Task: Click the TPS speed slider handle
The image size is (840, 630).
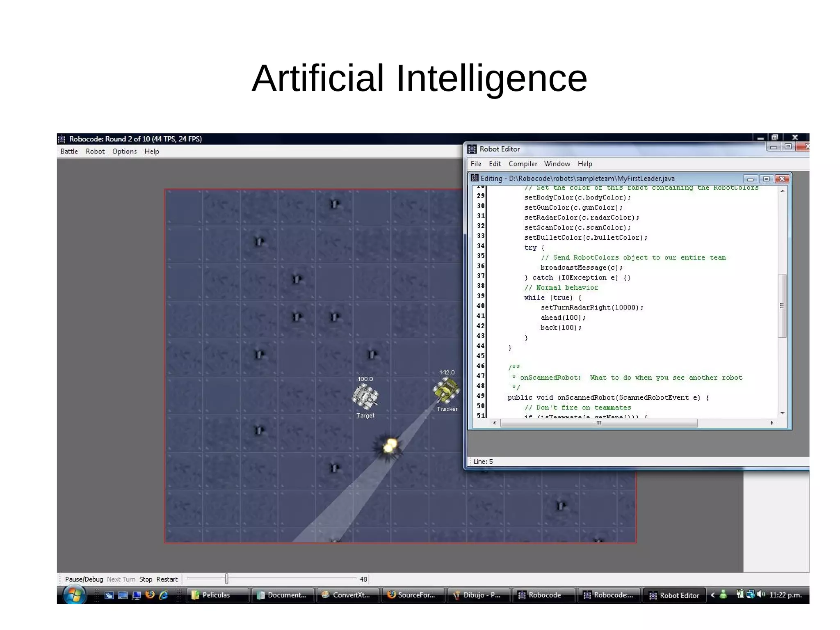Action: pyautogui.click(x=226, y=579)
